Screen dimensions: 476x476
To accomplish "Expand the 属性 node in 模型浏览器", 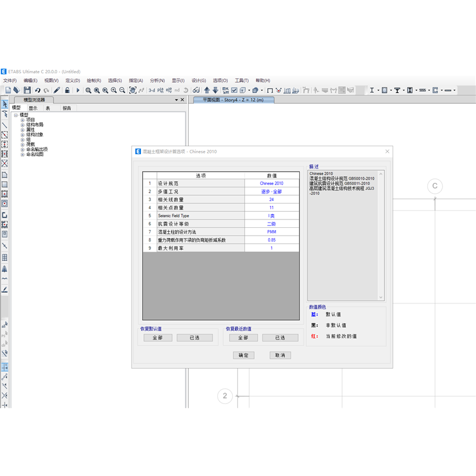I will click(x=22, y=130).
